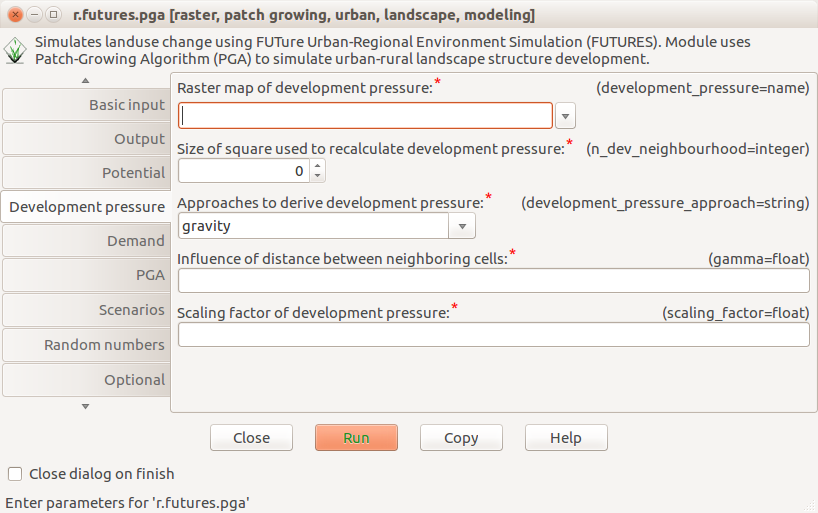This screenshot has width=818, height=513.
Task: Select the Demand tab
Action: click(x=87, y=241)
